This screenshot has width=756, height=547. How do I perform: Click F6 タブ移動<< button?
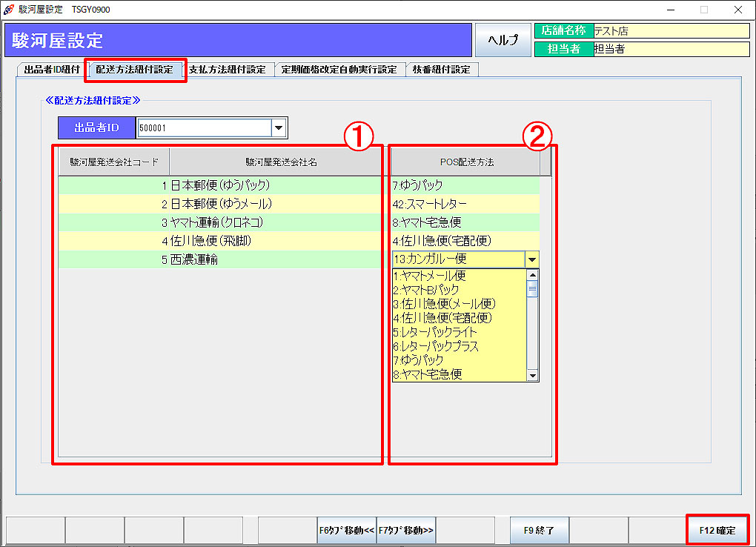[x=347, y=530]
